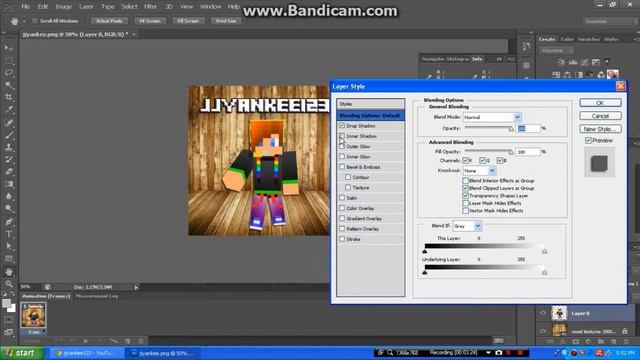Click the Actual Pixels button
Screen dimensions: 640x360
pyautogui.click(x=109, y=21)
